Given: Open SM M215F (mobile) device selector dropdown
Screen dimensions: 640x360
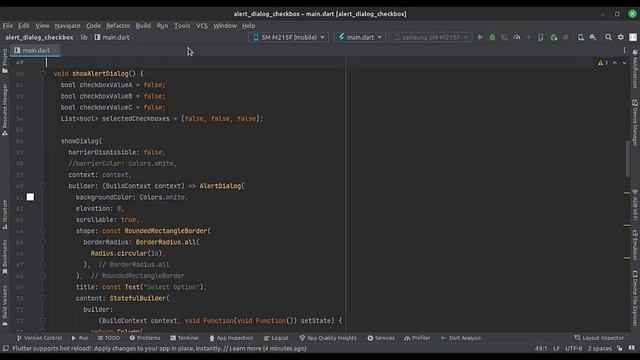Looking at the screenshot, I should 289,37.
